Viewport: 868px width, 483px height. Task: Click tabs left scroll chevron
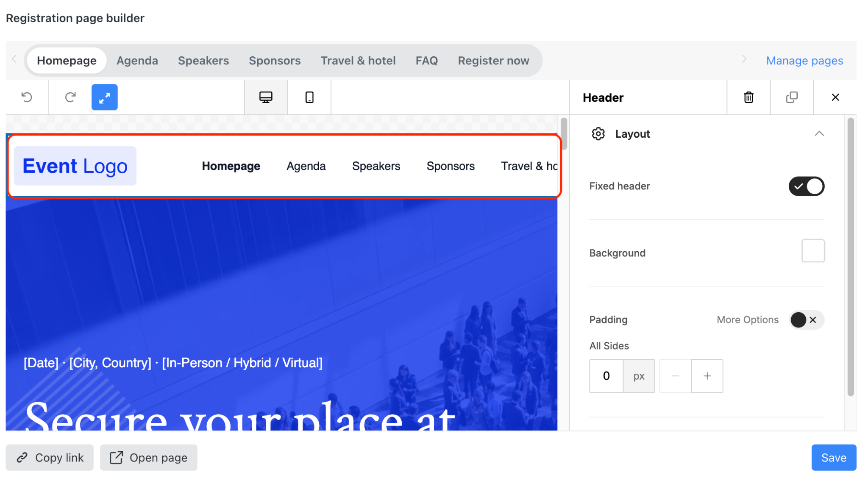[x=14, y=59]
